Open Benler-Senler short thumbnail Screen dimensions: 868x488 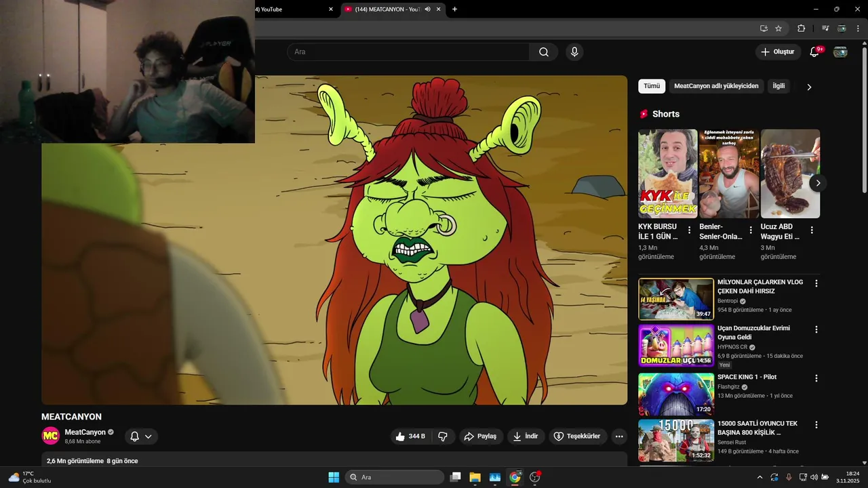click(x=729, y=174)
